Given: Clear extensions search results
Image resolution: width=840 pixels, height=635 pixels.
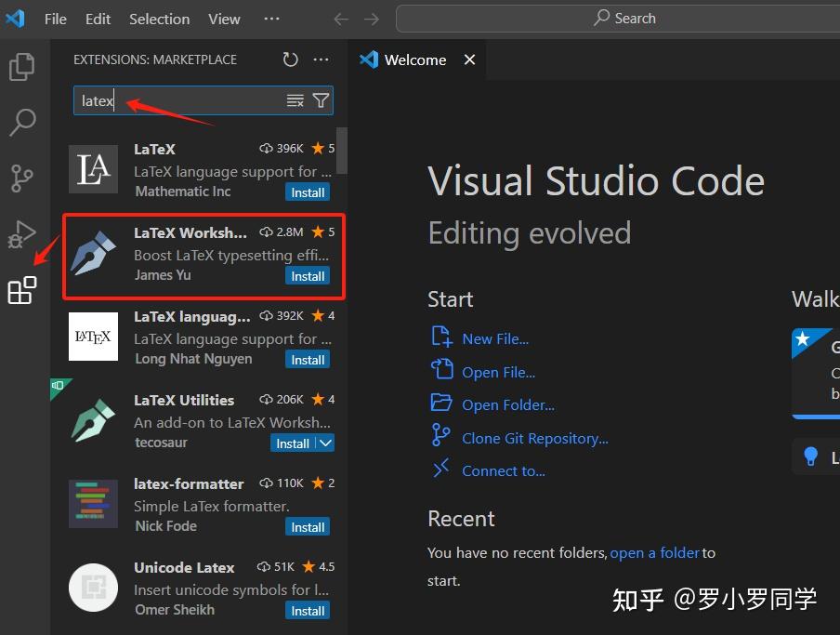Looking at the screenshot, I should [295, 100].
